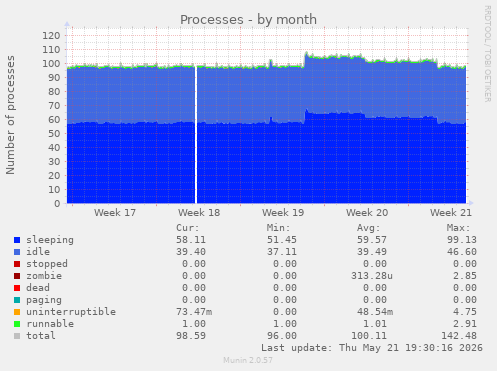
Task: Click runnable average value 1.01
Action: [x=375, y=324]
